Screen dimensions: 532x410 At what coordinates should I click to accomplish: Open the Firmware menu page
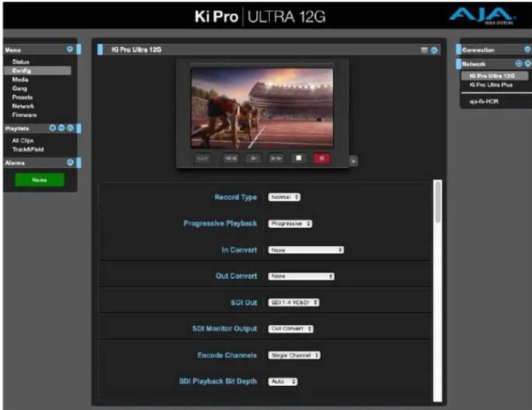click(24, 115)
